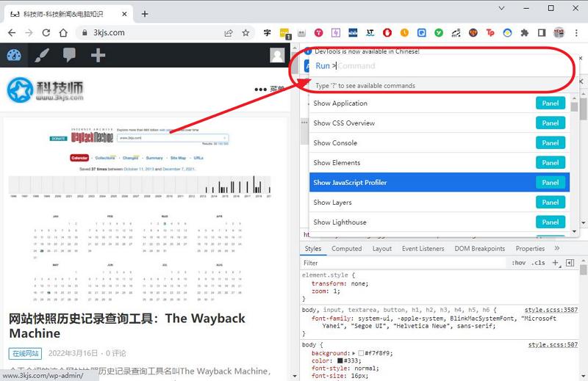Screen dimensions: 588x381
Task: Select the Show Elements command
Action: point(439,163)
